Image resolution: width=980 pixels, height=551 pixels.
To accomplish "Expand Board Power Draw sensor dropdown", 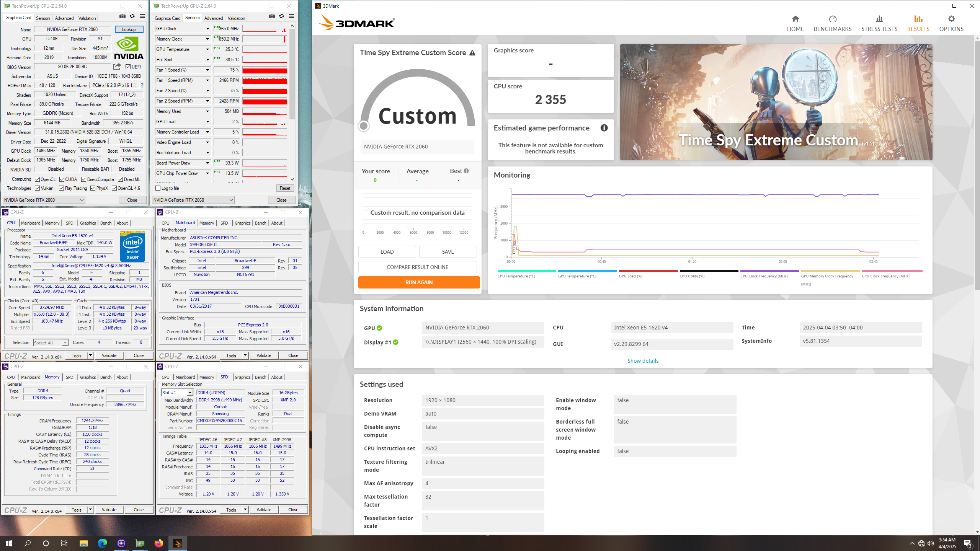I will (207, 163).
